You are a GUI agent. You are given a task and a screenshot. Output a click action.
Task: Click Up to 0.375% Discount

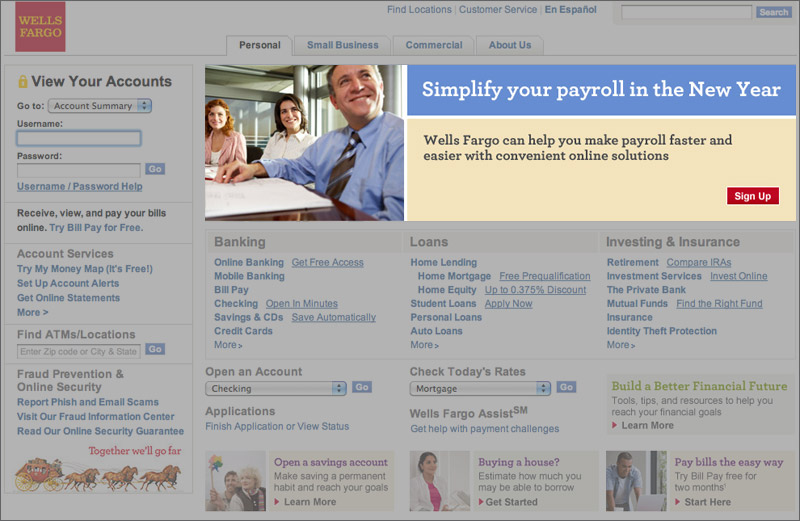[535, 290]
